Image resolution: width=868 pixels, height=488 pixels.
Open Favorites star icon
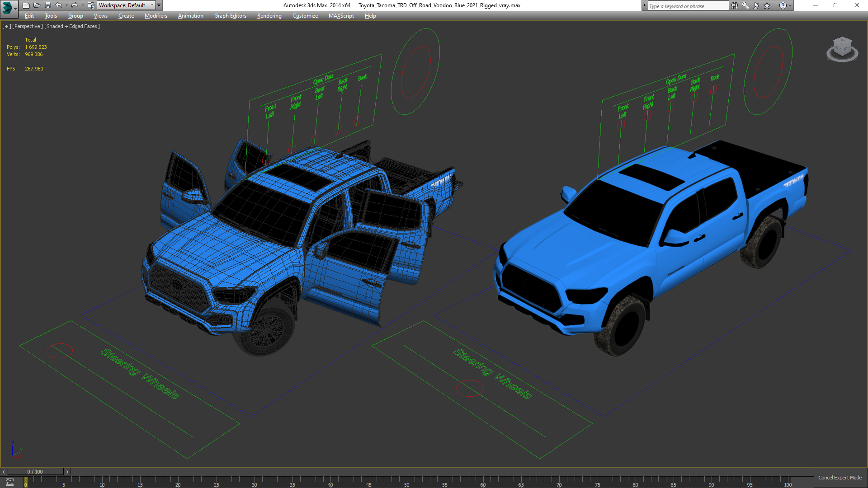point(767,5)
